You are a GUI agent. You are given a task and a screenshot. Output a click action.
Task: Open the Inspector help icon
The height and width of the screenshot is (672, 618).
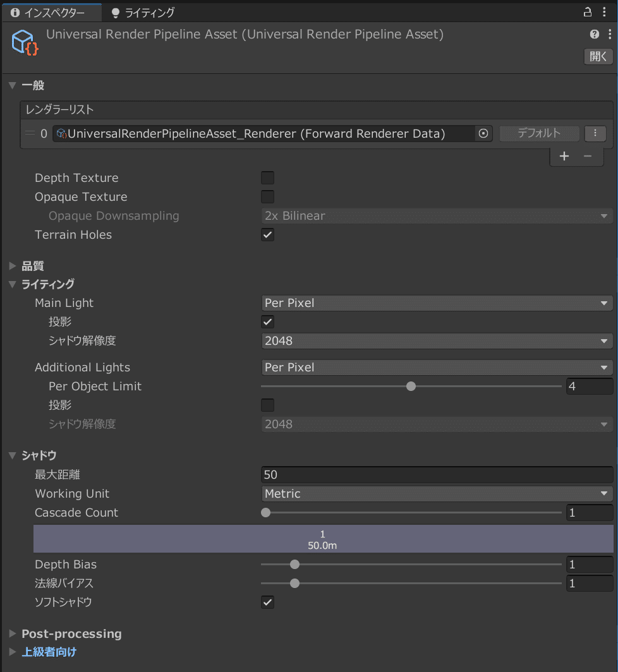pos(594,34)
